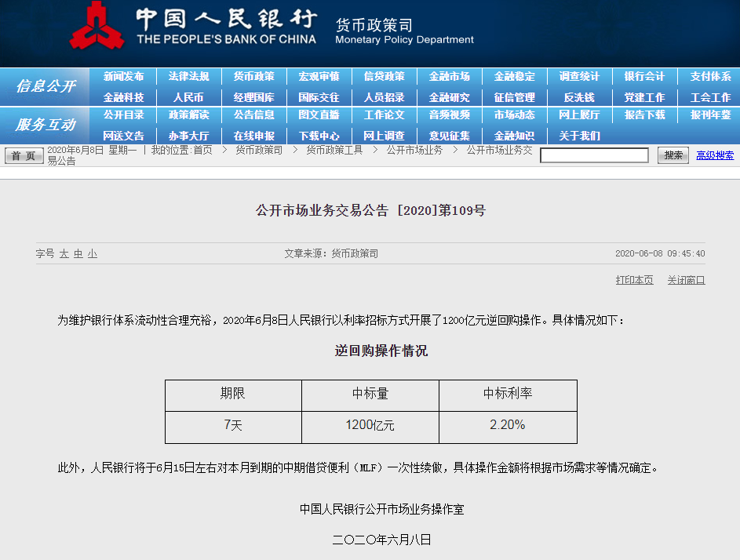Image resolution: width=740 pixels, height=560 pixels.
Task: Select the 公告信息 navigation item
Action: [x=253, y=115]
